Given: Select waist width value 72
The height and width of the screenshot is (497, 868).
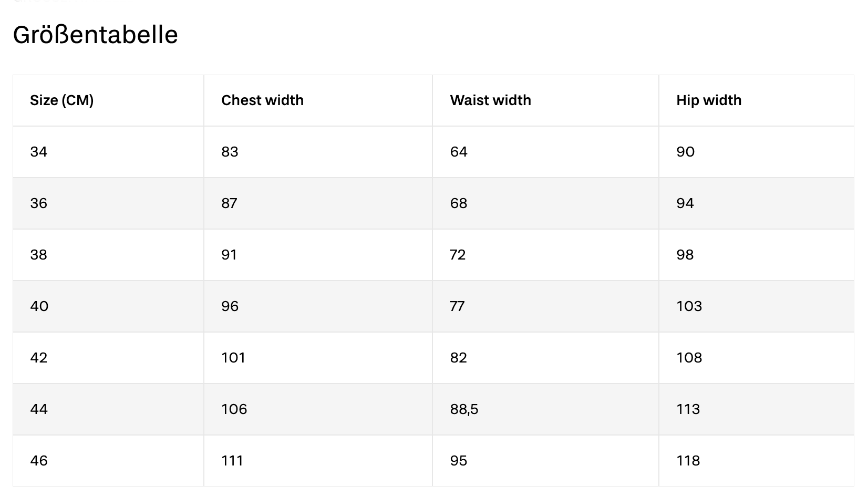Looking at the screenshot, I should (x=458, y=255).
